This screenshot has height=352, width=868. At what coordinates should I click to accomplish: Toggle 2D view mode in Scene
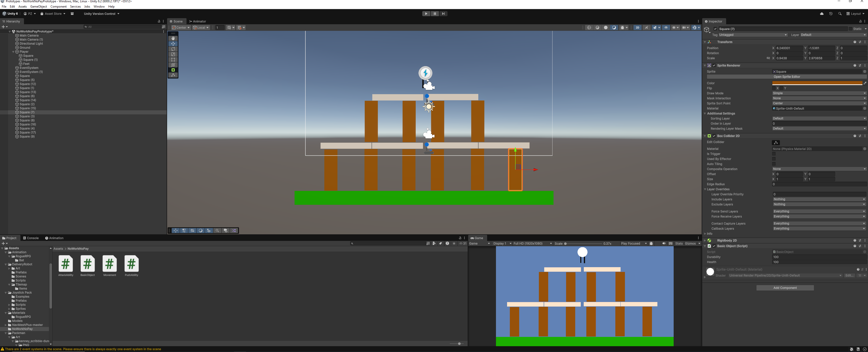[637, 28]
